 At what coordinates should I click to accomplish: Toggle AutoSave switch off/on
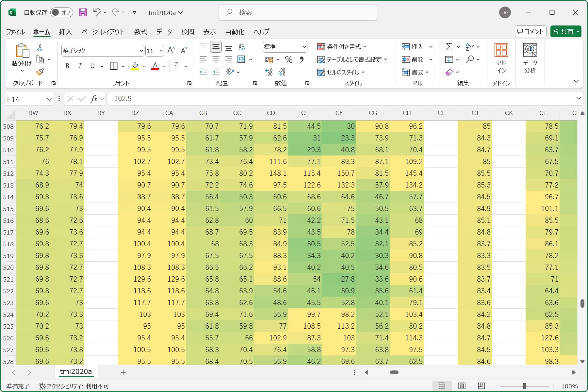point(61,12)
